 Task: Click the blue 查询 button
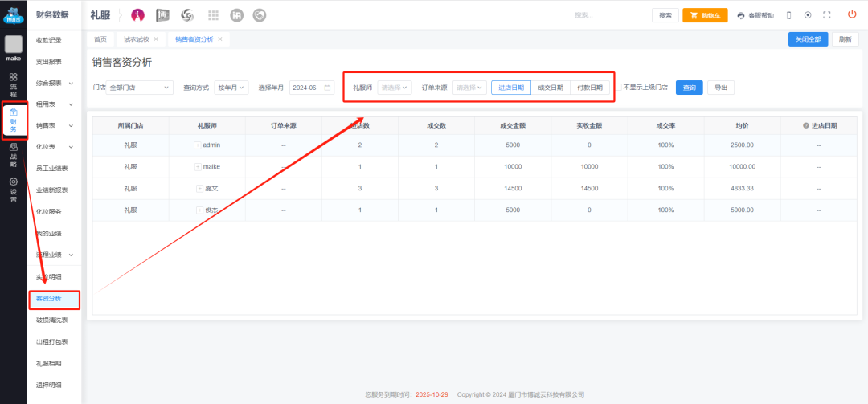[690, 88]
